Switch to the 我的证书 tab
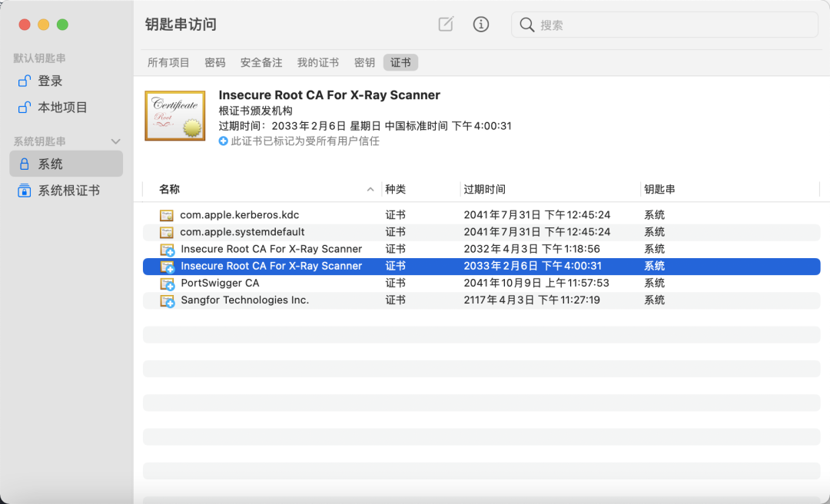The image size is (830, 504). point(318,62)
